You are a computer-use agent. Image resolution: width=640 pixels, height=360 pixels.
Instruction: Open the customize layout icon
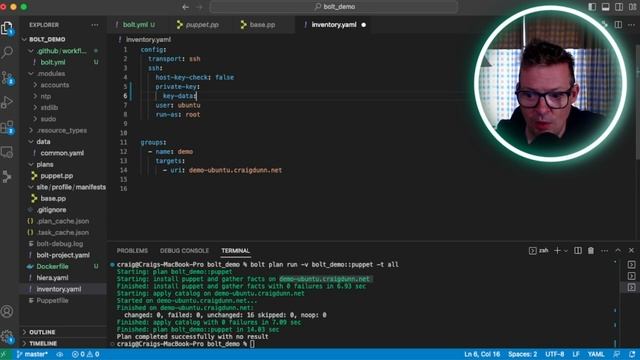coord(632,7)
